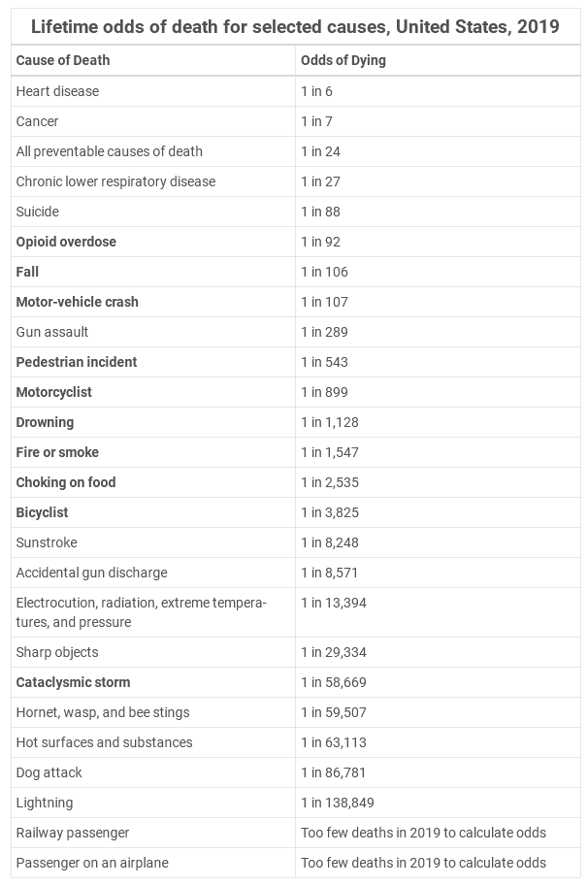Screen dimensions: 588x886
Task: Click the '1 in 138,849' lightning odds cell
Action: tap(338, 803)
